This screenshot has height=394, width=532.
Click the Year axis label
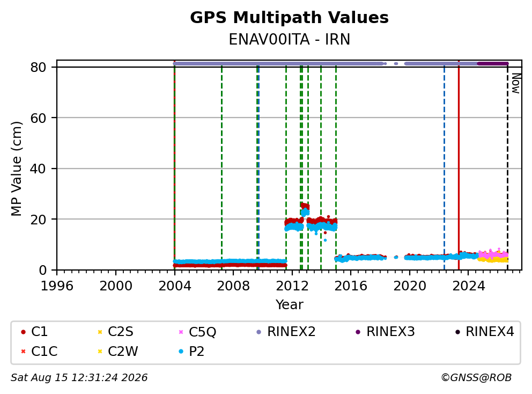coord(289,305)
